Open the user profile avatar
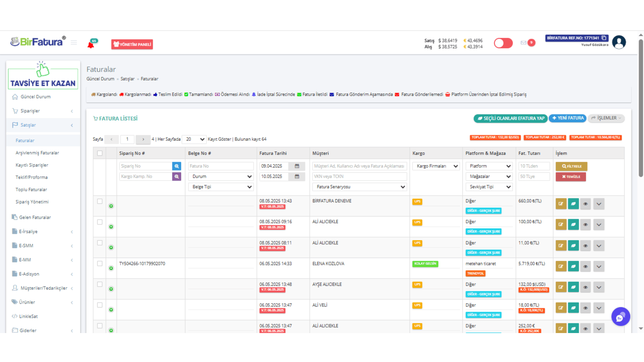Image resolution: width=644 pixels, height=362 pixels. pos(619,42)
